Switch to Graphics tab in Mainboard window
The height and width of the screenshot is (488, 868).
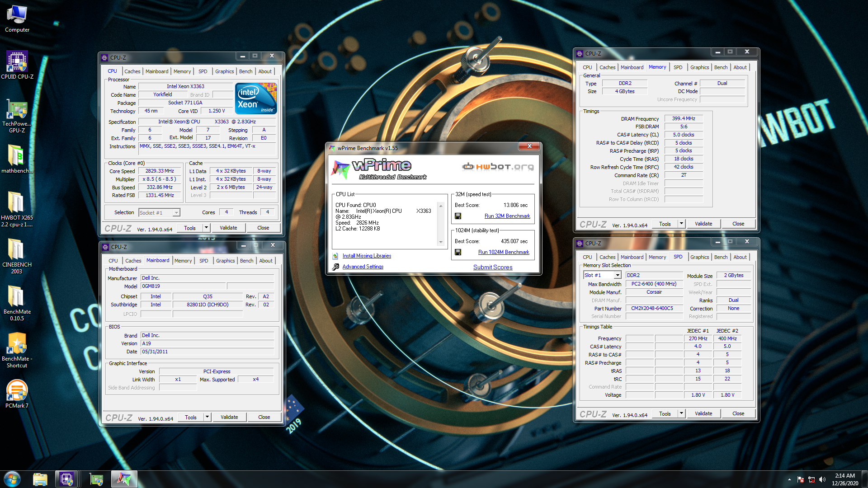225,261
